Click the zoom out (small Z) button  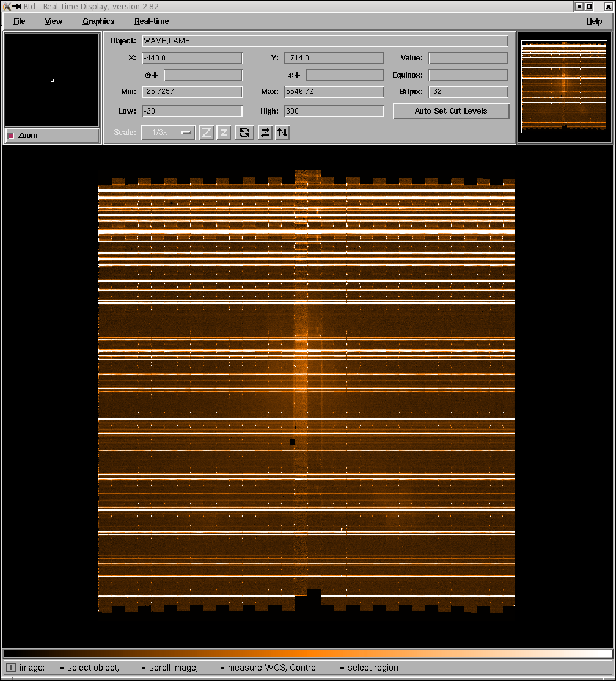(x=224, y=133)
